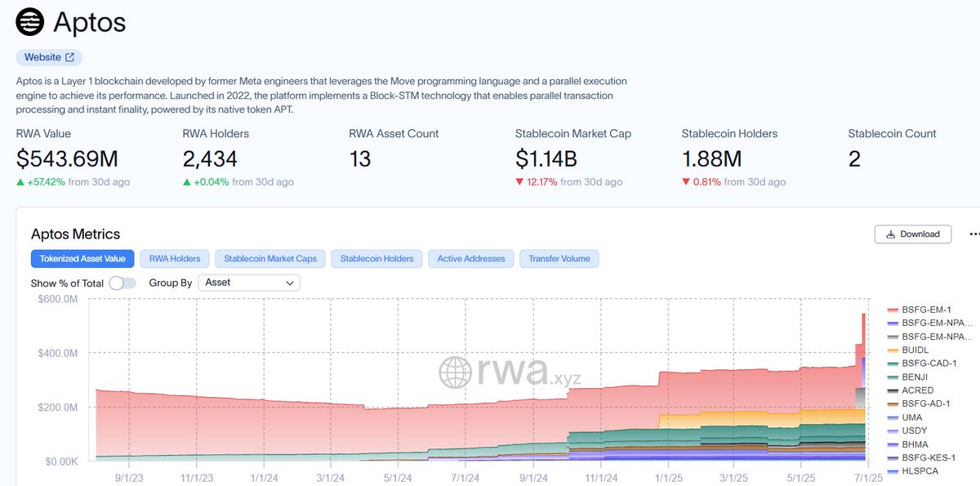Switch to Stablecoin Market Caps tab
The height and width of the screenshot is (486, 980).
[x=270, y=259]
